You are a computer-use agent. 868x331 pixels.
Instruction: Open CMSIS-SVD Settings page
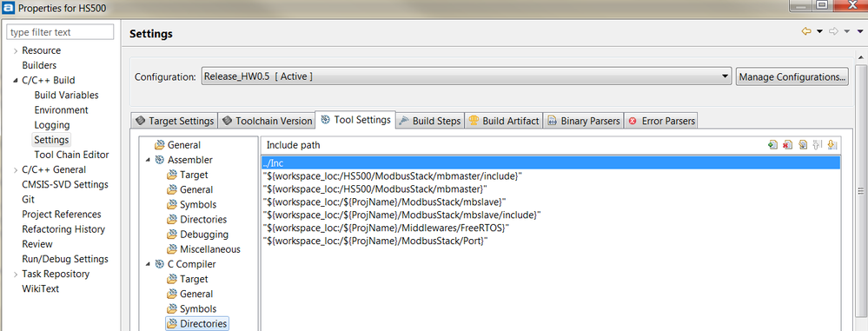[x=65, y=185]
